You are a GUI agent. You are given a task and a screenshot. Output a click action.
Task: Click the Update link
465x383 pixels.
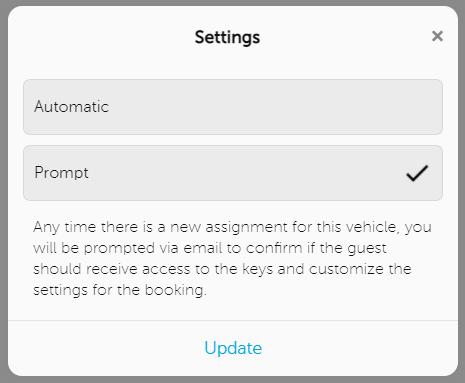click(x=233, y=348)
